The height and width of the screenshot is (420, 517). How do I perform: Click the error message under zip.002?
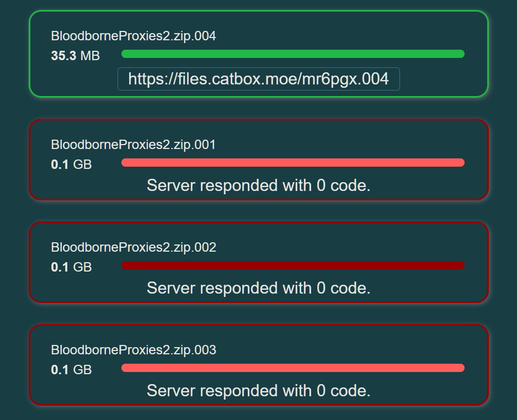coord(259,288)
